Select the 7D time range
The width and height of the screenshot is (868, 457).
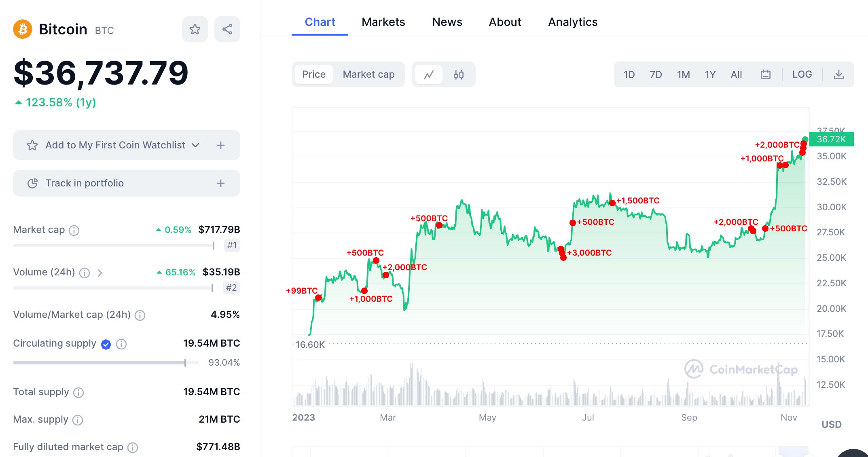pyautogui.click(x=655, y=74)
